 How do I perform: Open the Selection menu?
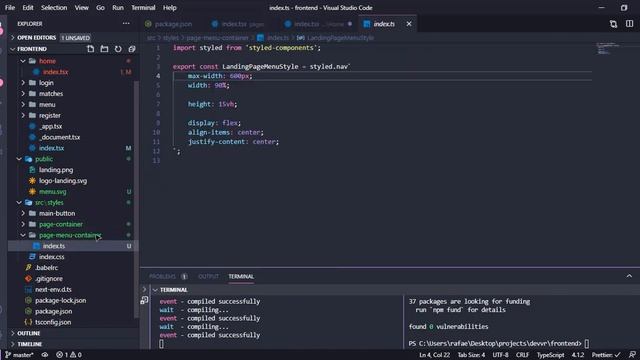(x=54, y=8)
